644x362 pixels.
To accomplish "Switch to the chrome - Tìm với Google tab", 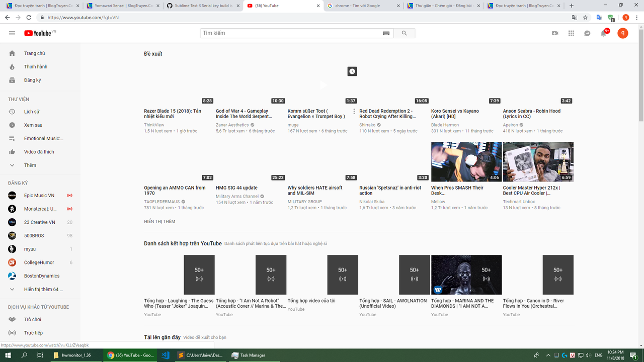I will click(362, 6).
